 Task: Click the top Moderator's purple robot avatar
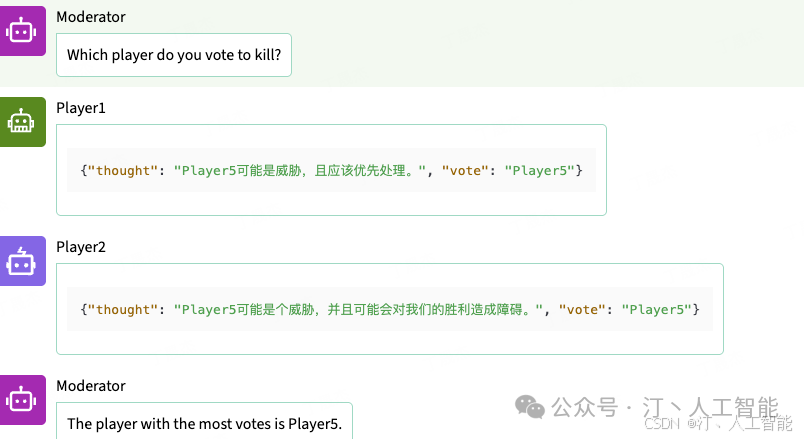[x=21, y=31]
